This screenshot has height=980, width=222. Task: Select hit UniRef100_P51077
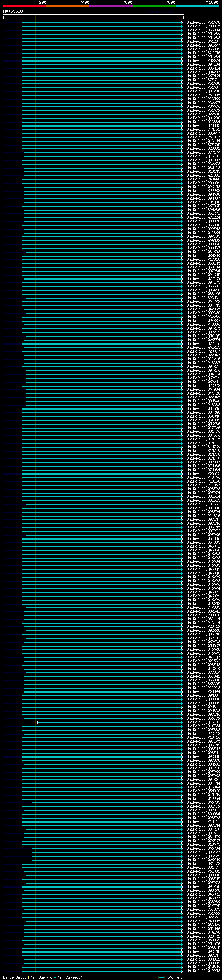tap(203, 137)
